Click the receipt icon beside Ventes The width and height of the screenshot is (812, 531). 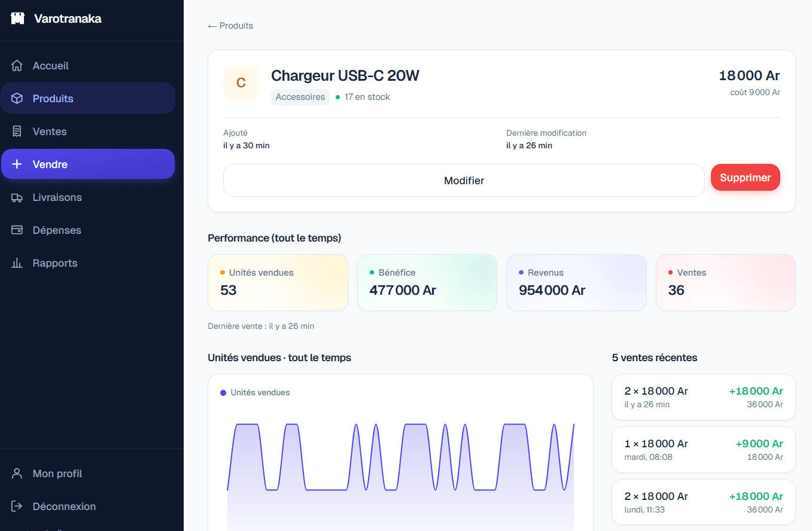coord(17,132)
